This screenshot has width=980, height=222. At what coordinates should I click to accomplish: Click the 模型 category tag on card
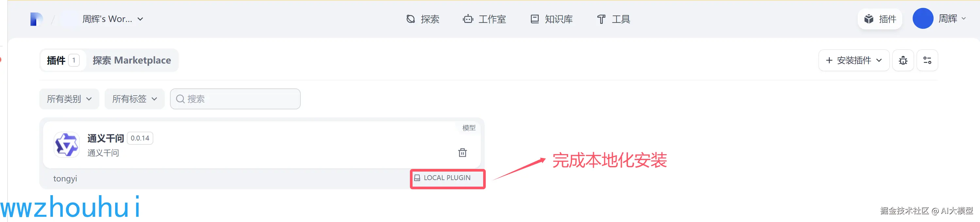coord(469,128)
